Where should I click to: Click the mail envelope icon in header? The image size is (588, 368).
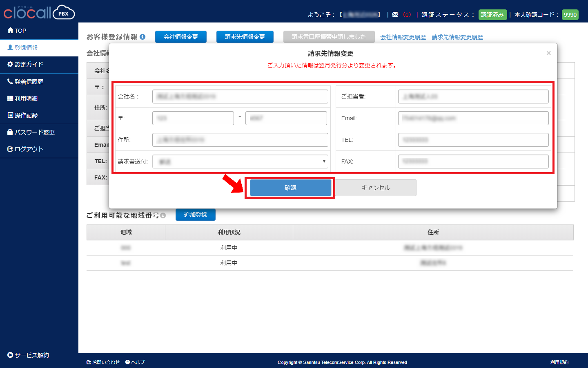point(395,14)
